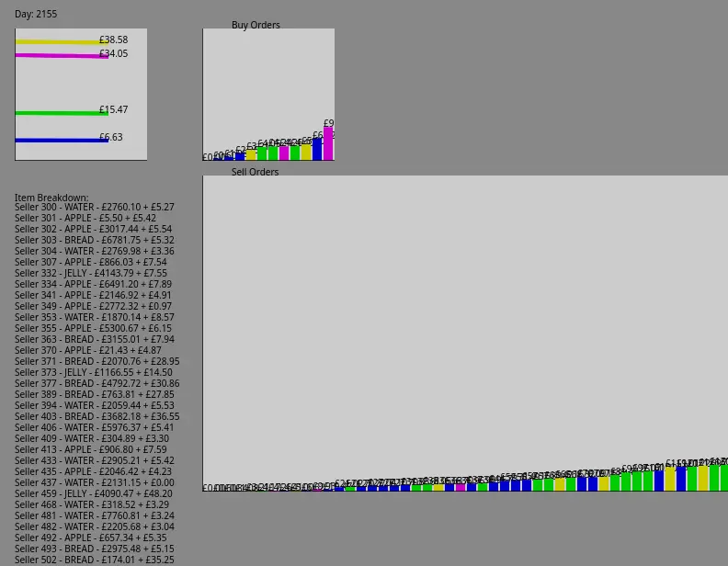The height and width of the screenshot is (566, 728).
Task: Select the Seller 300 WATER entry
Action: (x=94, y=208)
